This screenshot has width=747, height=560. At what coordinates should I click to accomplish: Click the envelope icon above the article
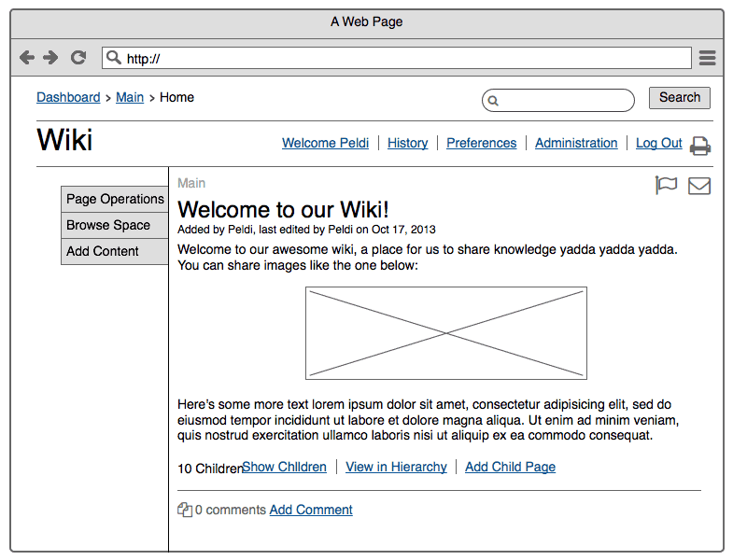pos(699,185)
